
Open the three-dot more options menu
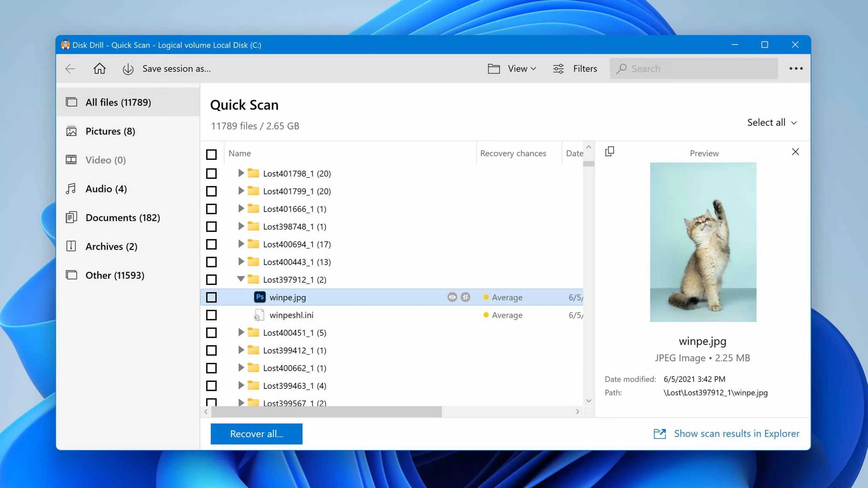pyautogui.click(x=796, y=68)
